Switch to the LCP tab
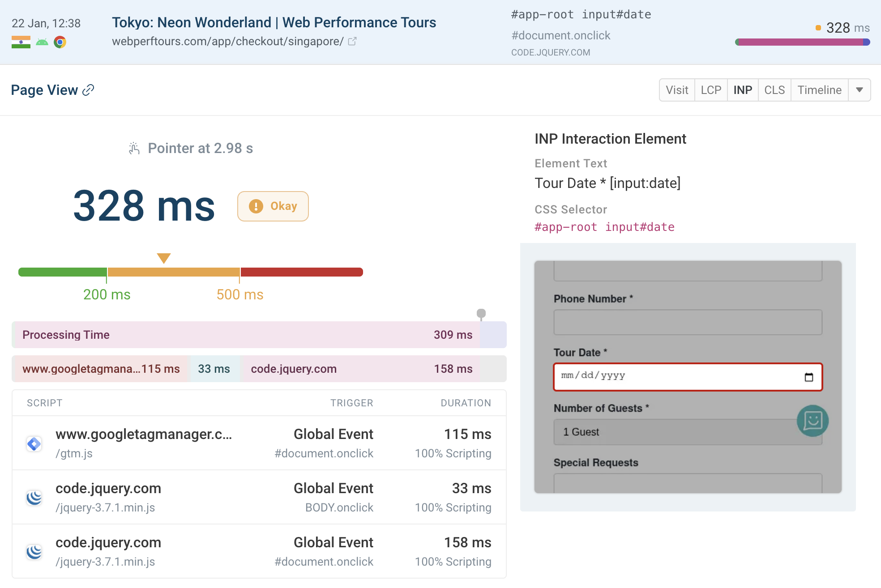This screenshot has width=881, height=588. (710, 90)
